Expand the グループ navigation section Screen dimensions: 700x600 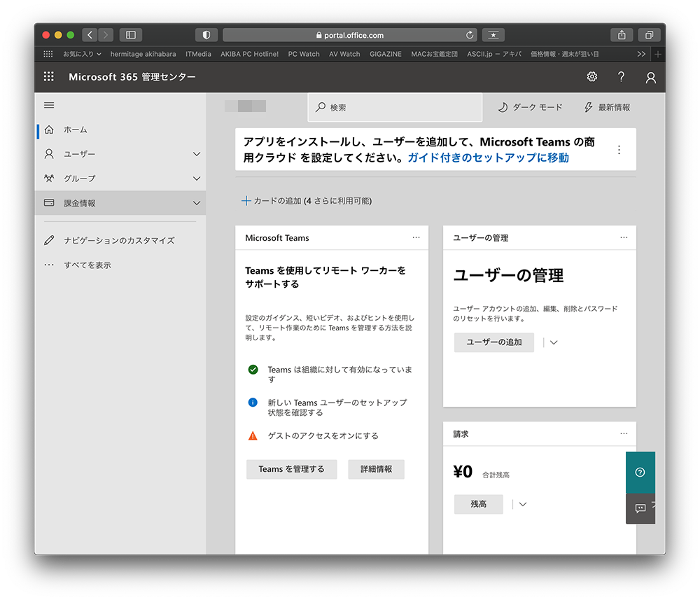(x=197, y=179)
